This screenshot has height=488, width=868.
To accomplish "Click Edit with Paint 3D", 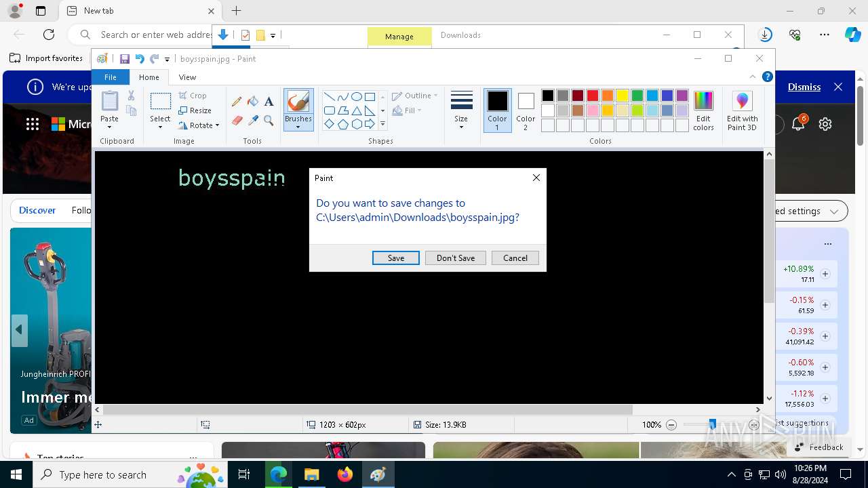I will pyautogui.click(x=742, y=110).
